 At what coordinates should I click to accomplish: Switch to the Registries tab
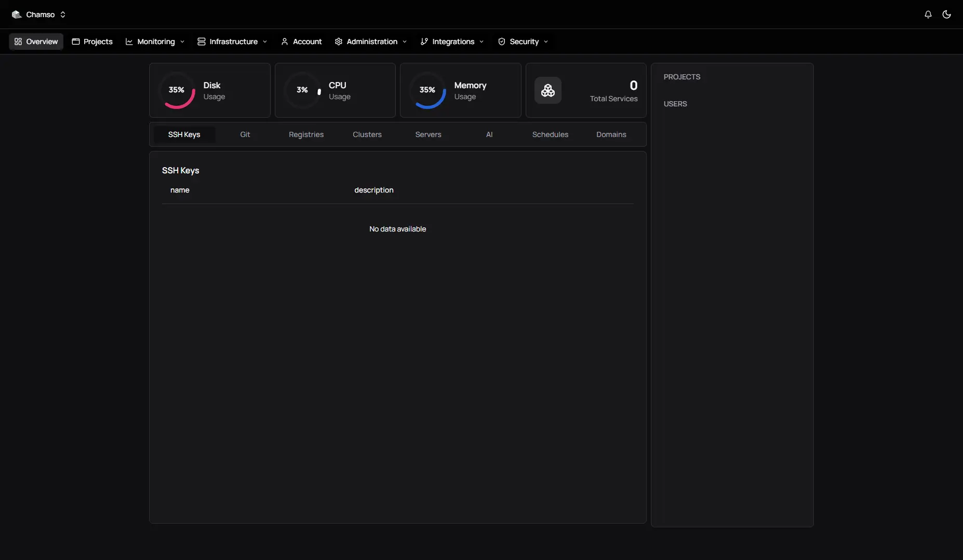point(306,134)
